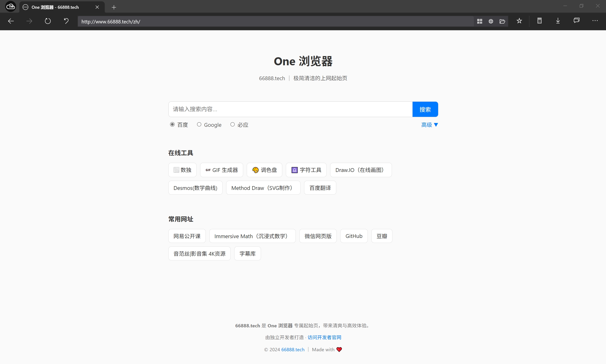Open Draw.IO（在线画图）
The width and height of the screenshot is (606, 364).
point(361,170)
